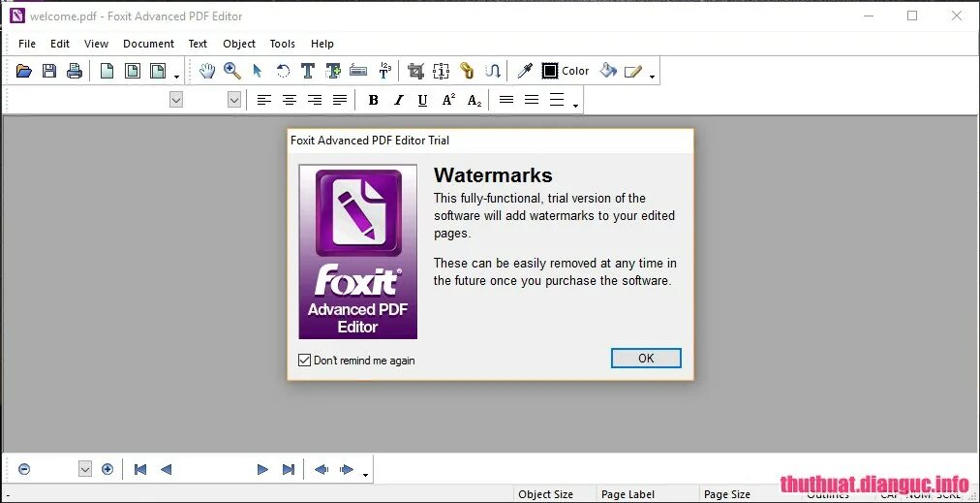Click the text flow U-shaped arrow icon
The width and height of the screenshot is (980, 503).
(x=493, y=71)
